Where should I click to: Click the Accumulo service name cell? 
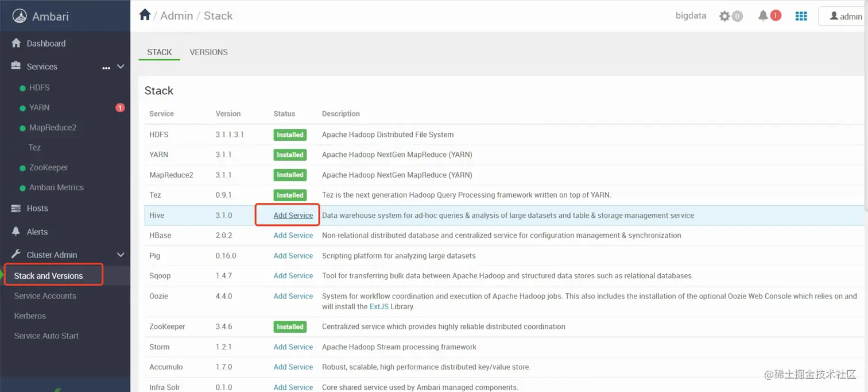pyautogui.click(x=166, y=367)
